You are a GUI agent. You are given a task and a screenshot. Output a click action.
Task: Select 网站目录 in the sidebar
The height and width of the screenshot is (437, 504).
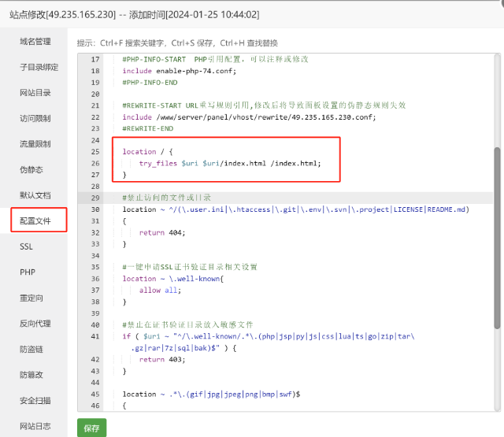click(x=35, y=93)
